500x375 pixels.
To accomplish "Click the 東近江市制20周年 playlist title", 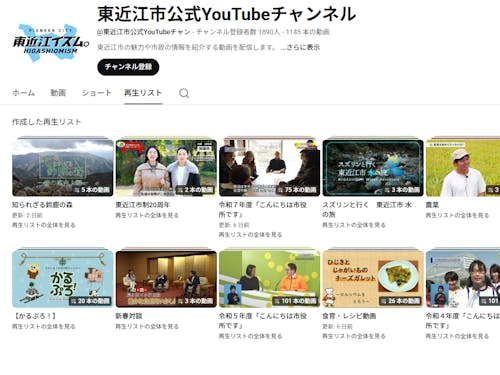I will click(x=143, y=205).
